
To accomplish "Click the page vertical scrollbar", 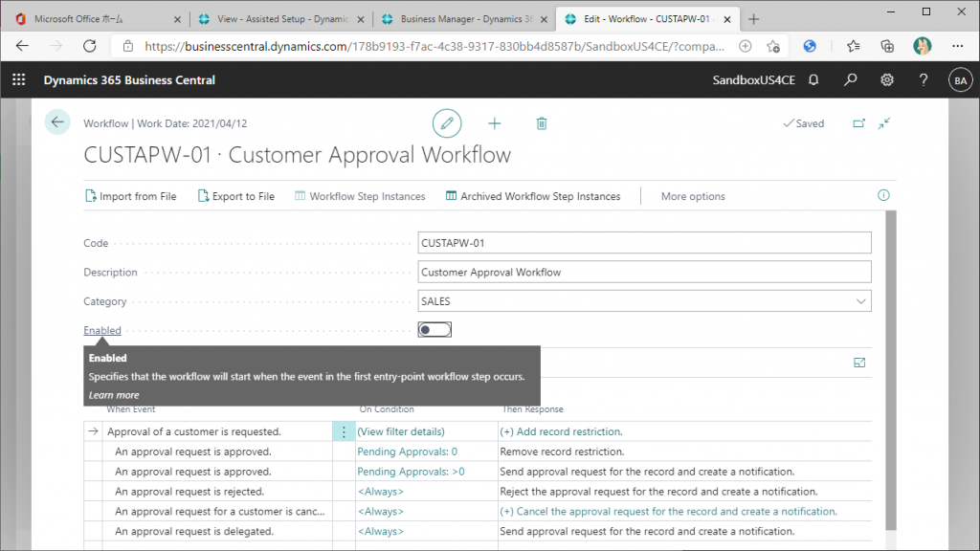I will click(891, 370).
